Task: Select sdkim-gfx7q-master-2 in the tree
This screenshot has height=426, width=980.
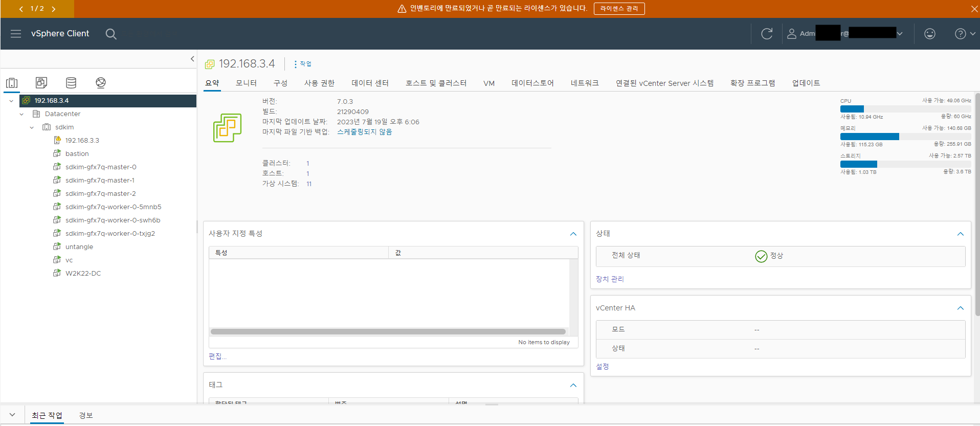Action: 100,193
